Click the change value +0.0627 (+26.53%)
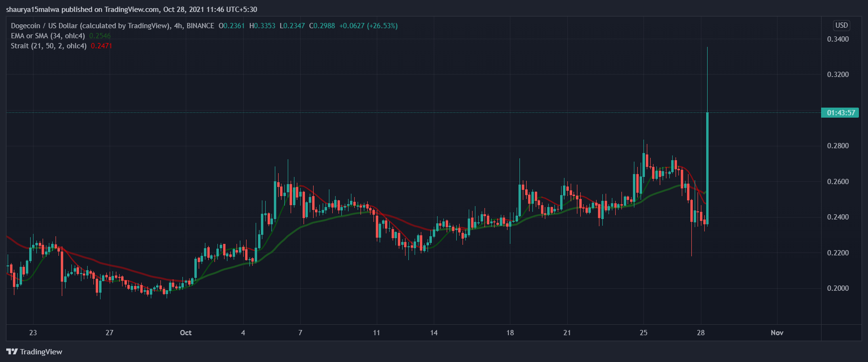 pyautogui.click(x=369, y=26)
